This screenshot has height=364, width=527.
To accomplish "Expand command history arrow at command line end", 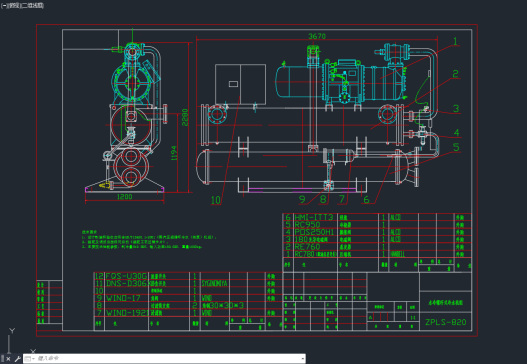I will coord(303,359).
